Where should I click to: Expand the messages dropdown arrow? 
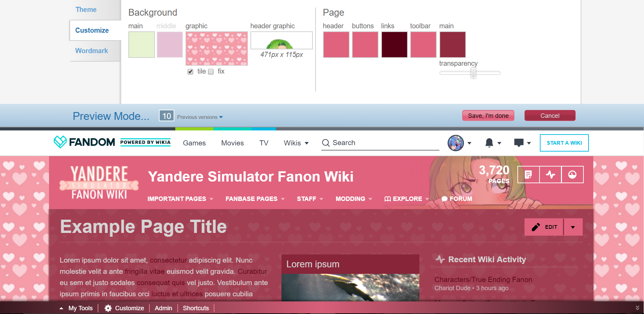click(529, 143)
